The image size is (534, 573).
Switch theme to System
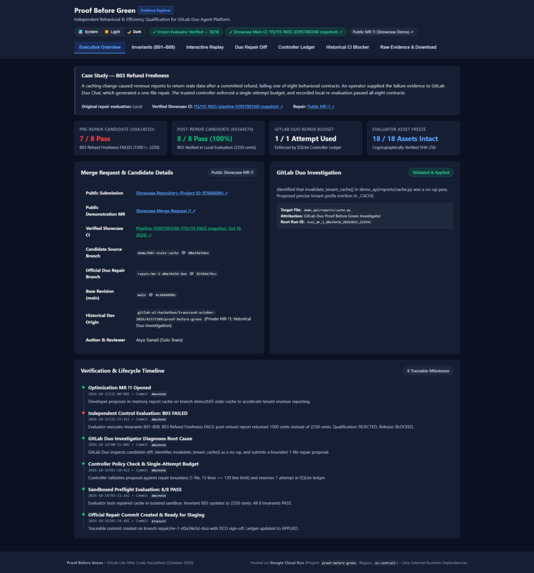pyautogui.click(x=88, y=32)
